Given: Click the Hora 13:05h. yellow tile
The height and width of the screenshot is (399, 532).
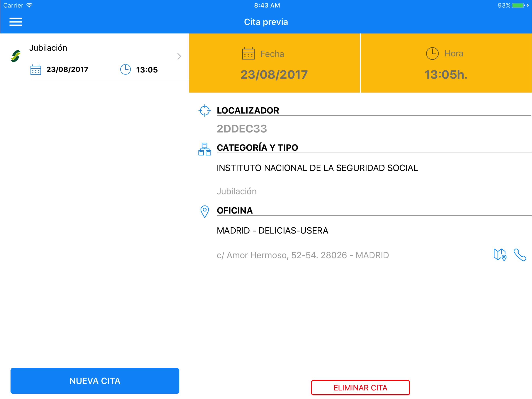Looking at the screenshot, I should (x=446, y=63).
